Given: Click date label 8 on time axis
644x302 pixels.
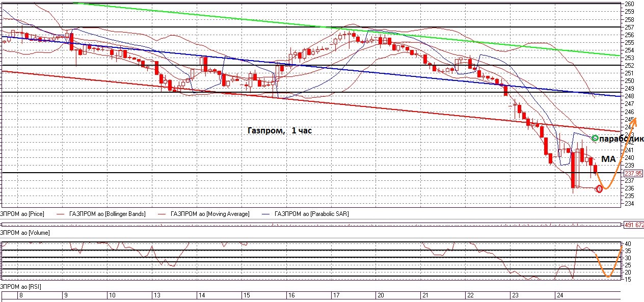Looking at the screenshot, I should click(x=21, y=295).
